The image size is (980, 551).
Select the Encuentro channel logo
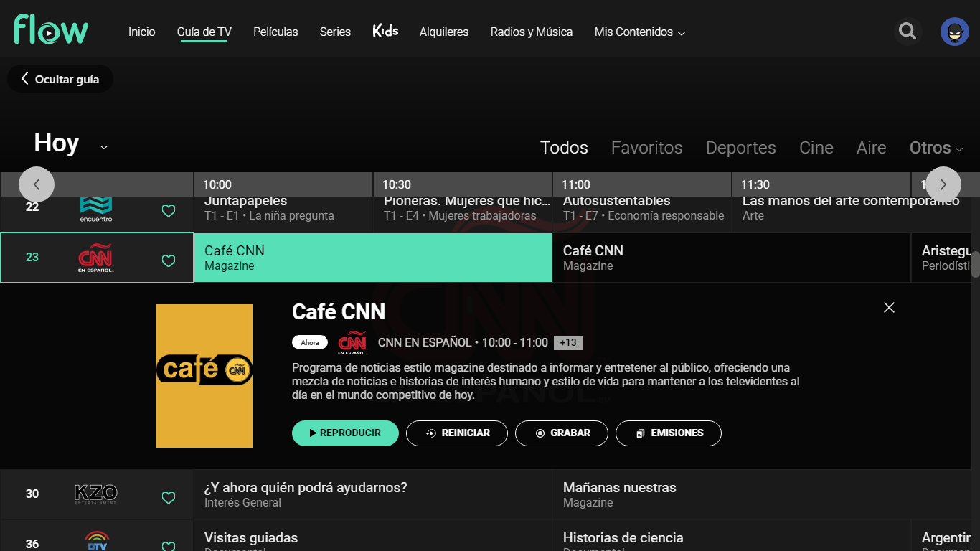pos(96,209)
